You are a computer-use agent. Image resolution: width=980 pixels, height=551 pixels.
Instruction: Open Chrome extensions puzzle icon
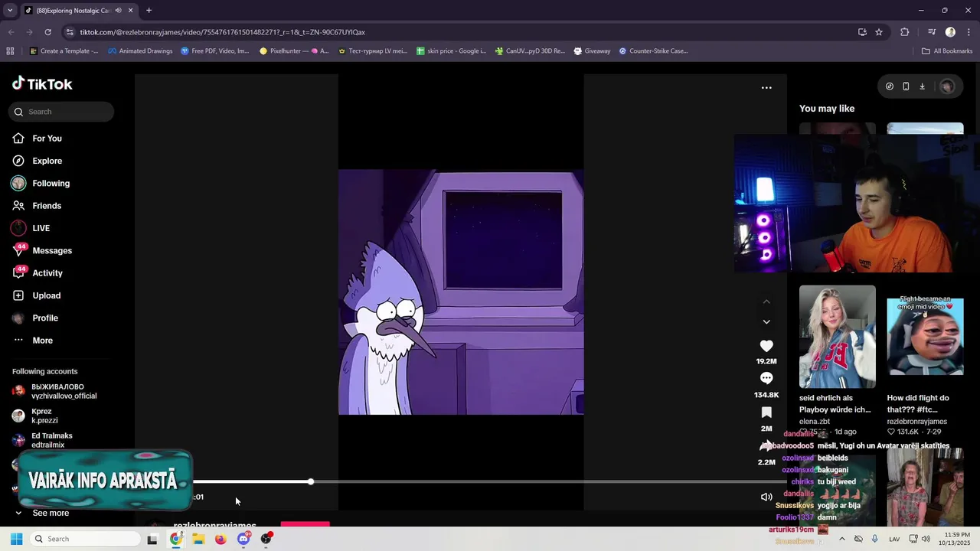(x=905, y=32)
